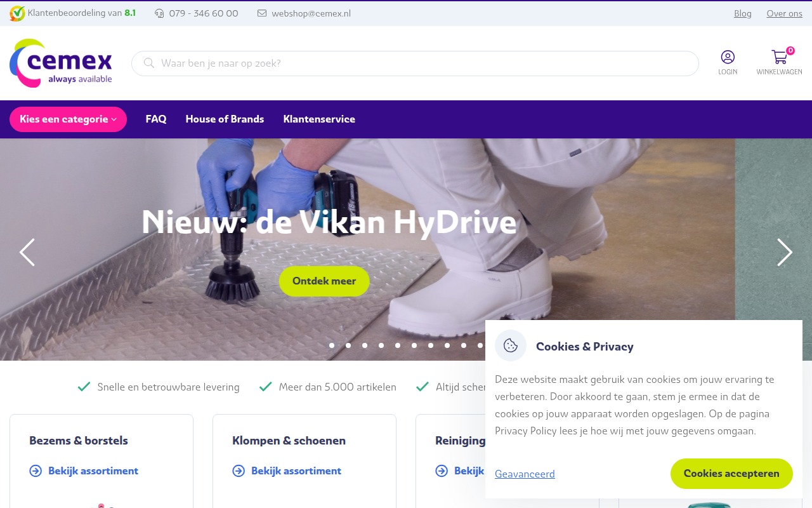
Task: Click Bezems & borstels heading
Action: [x=79, y=441]
